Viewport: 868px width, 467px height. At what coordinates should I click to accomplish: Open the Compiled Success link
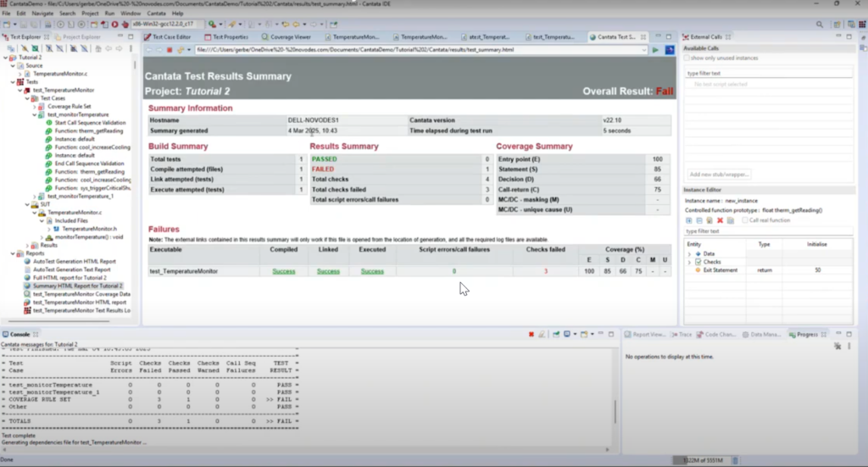[283, 272]
